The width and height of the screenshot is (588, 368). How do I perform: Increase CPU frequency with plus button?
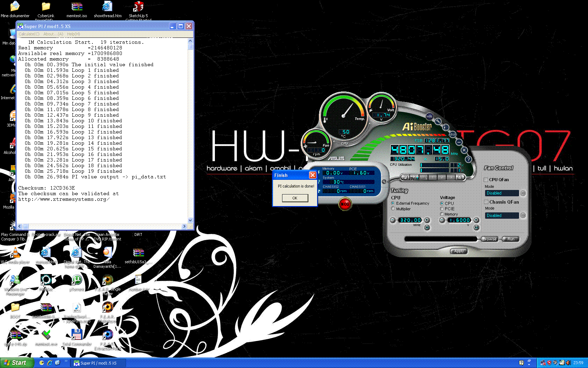tap(427, 220)
